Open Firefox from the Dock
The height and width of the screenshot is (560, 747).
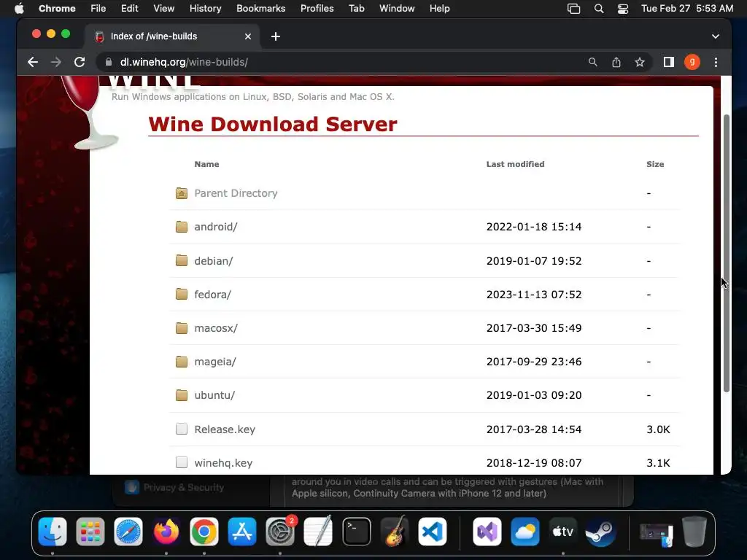click(166, 532)
